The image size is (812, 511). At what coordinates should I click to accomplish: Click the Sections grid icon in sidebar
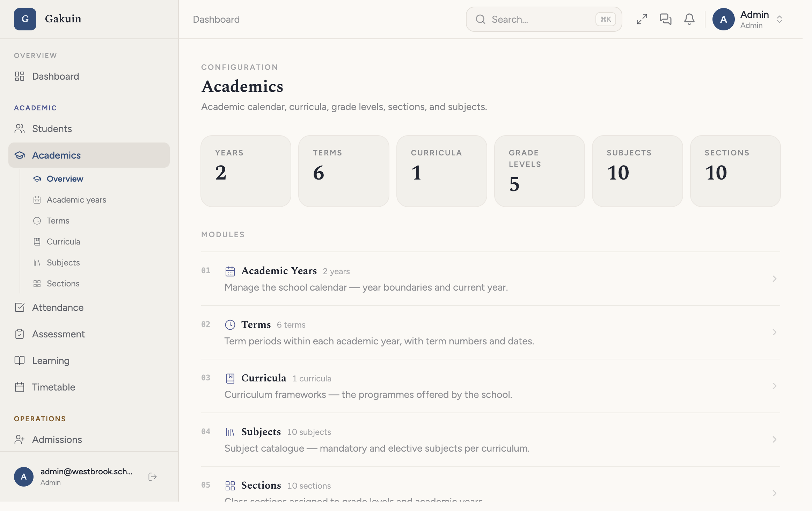coord(37,284)
